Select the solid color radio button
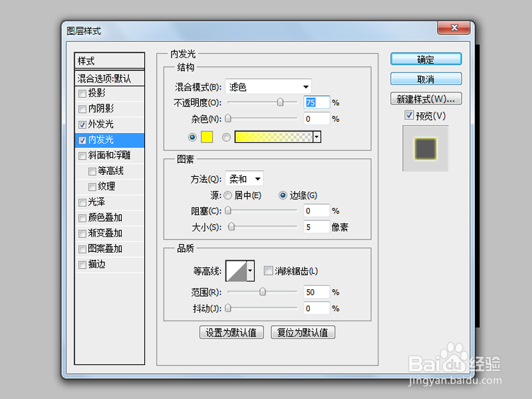The image size is (532, 399). click(x=192, y=137)
